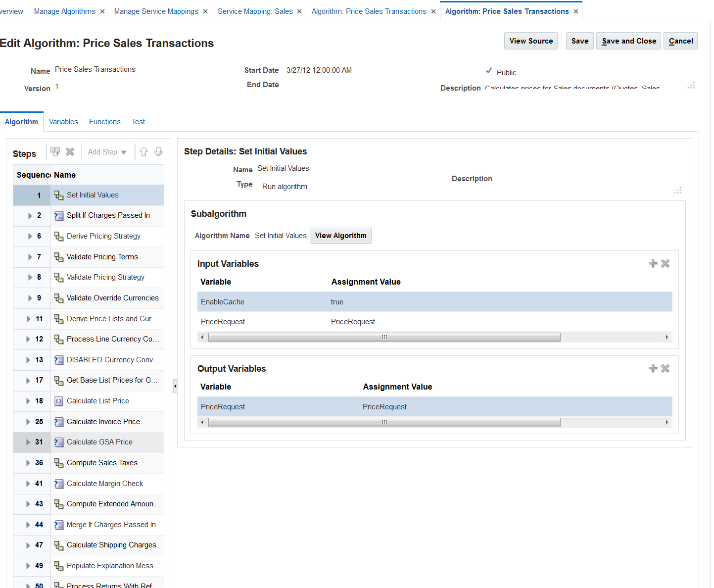Click the delete step icon above Steps list
The height and width of the screenshot is (588, 714).
click(x=70, y=151)
